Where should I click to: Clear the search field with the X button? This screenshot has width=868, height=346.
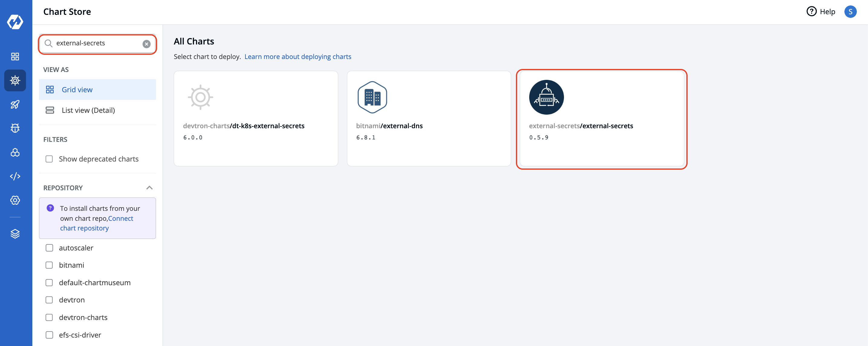(x=147, y=44)
